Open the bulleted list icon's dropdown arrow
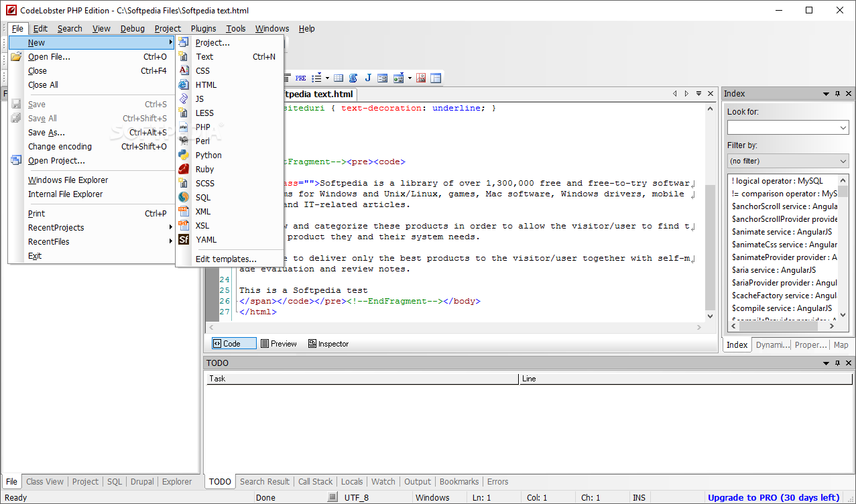The height and width of the screenshot is (504, 856). pyautogui.click(x=327, y=78)
